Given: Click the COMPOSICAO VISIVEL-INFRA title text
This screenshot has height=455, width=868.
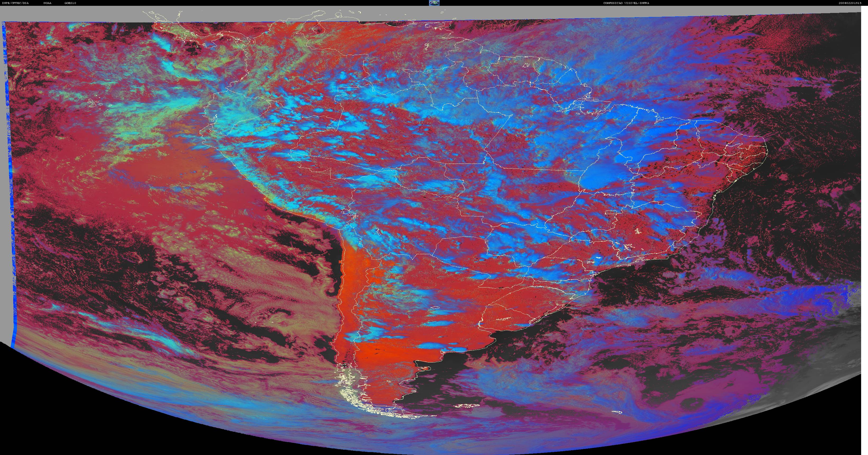Looking at the screenshot, I should (621, 3).
